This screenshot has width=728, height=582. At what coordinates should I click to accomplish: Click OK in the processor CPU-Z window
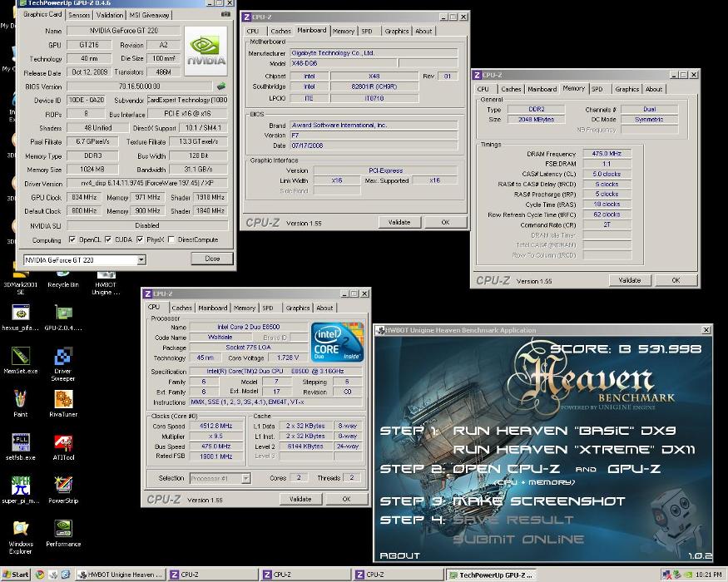346,500
